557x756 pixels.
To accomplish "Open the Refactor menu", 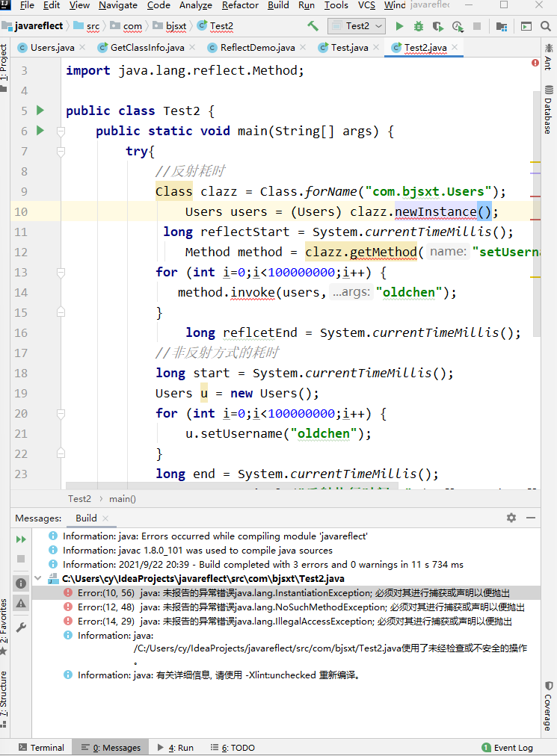I will [240, 5].
